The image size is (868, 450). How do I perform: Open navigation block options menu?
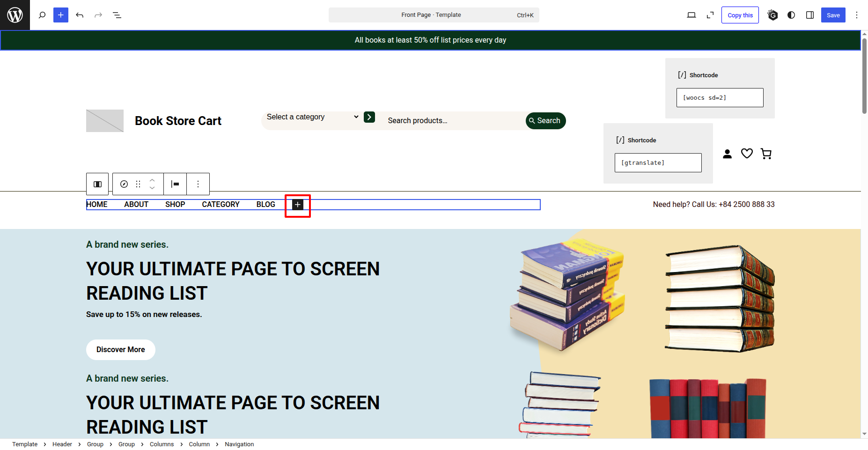click(198, 184)
